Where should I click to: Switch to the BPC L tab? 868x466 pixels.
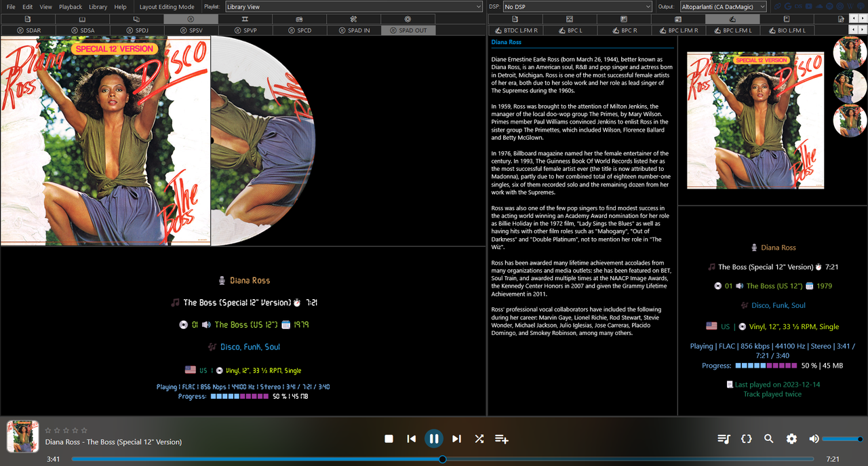point(570,31)
